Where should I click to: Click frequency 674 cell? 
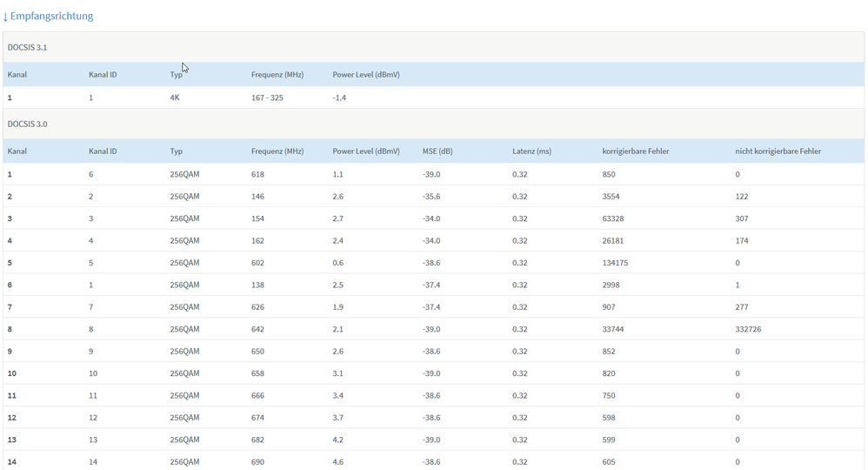click(258, 418)
